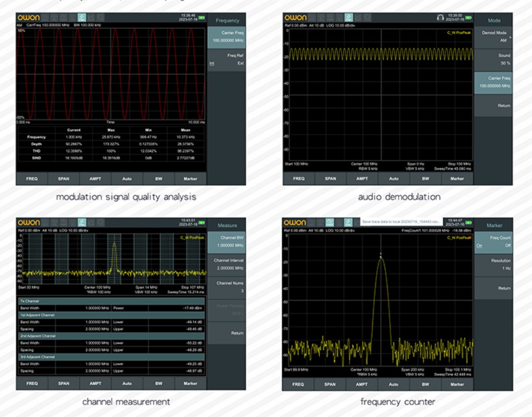
Task: Click triangle peak icon on modulation analysis screen
Action: click(91, 18)
